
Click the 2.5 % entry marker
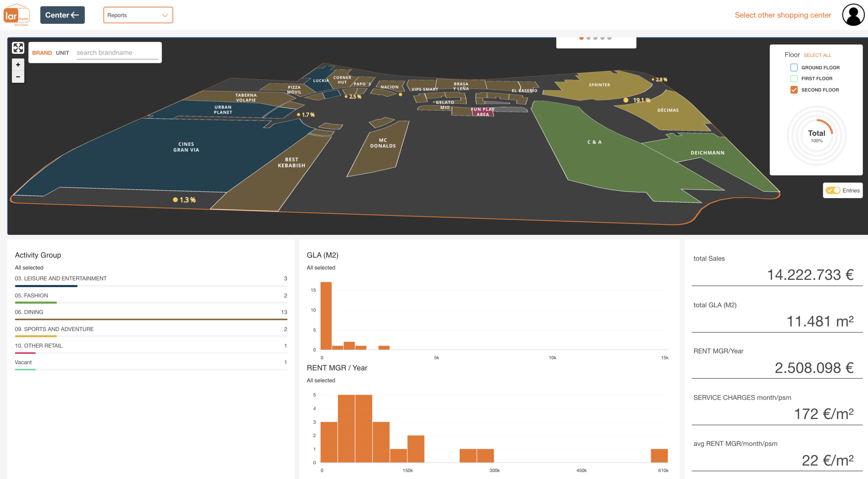coord(346,97)
